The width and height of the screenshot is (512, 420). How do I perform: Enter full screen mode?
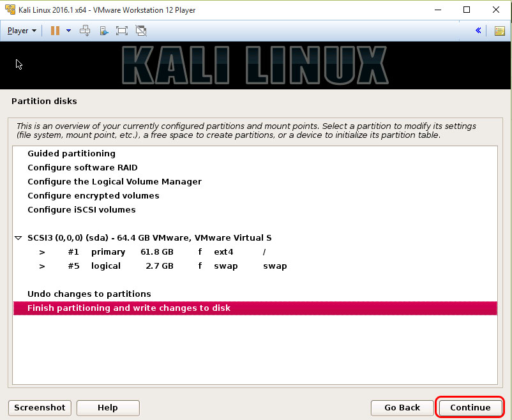pos(122,31)
